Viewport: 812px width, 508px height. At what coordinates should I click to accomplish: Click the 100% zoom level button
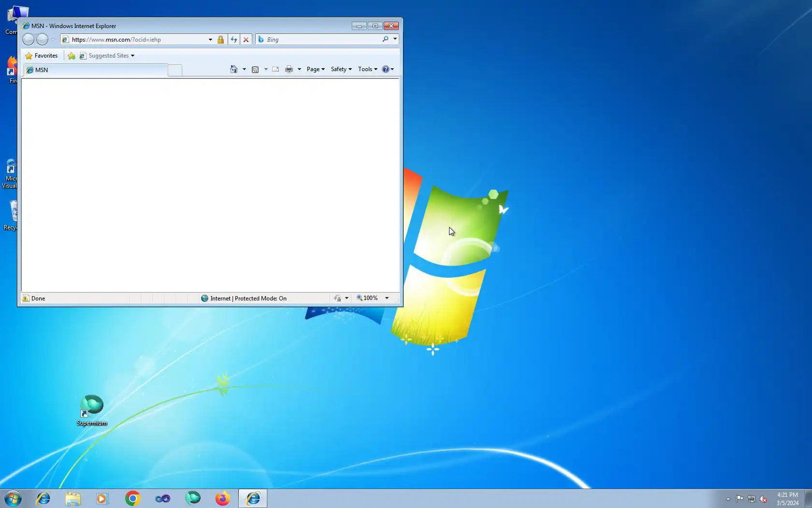click(x=367, y=299)
